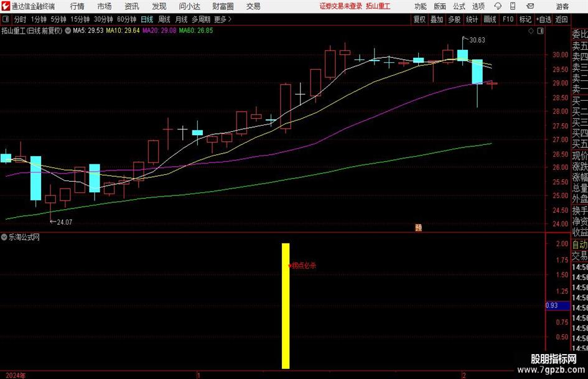The width and height of the screenshot is (588, 379).
Task: Open the 版面 menu
Action: [440, 6]
